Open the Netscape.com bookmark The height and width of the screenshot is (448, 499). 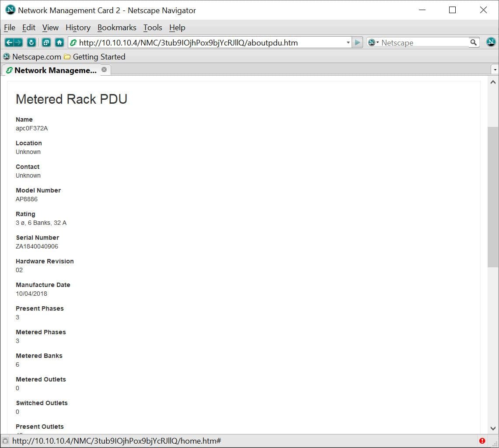32,57
